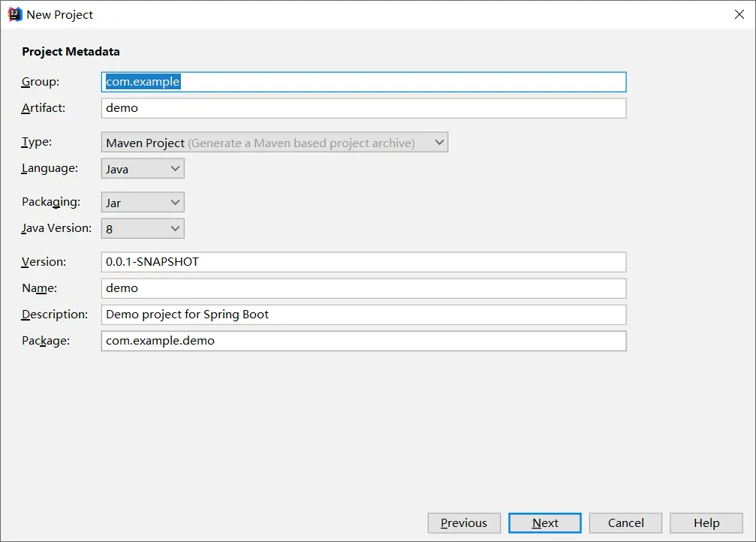The image size is (756, 542).
Task: Click the Description text field
Action: point(363,315)
